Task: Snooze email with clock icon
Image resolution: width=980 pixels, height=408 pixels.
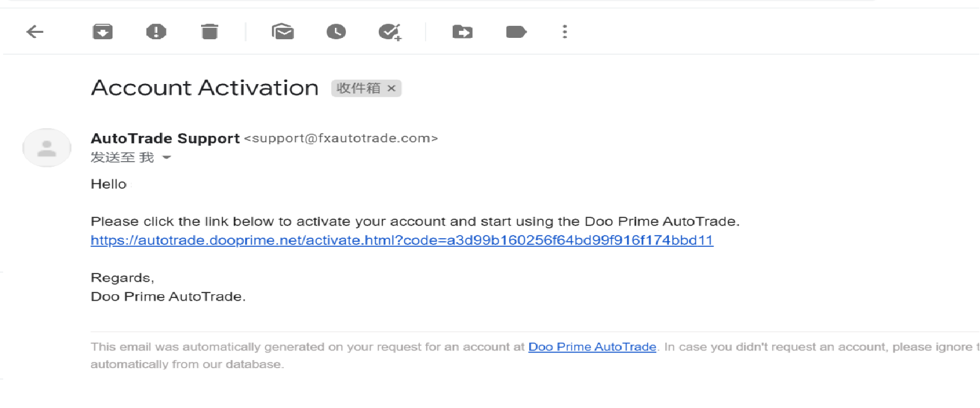Action: tap(336, 32)
